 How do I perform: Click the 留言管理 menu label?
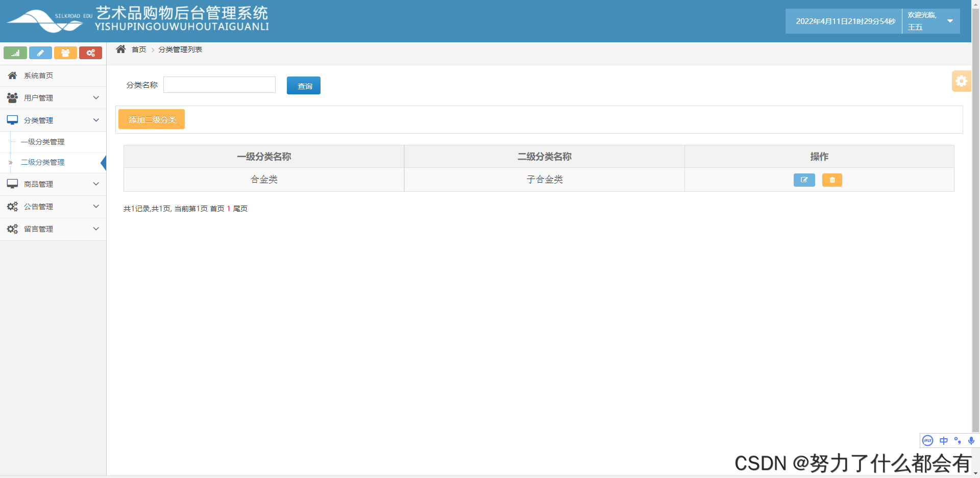pyautogui.click(x=39, y=229)
